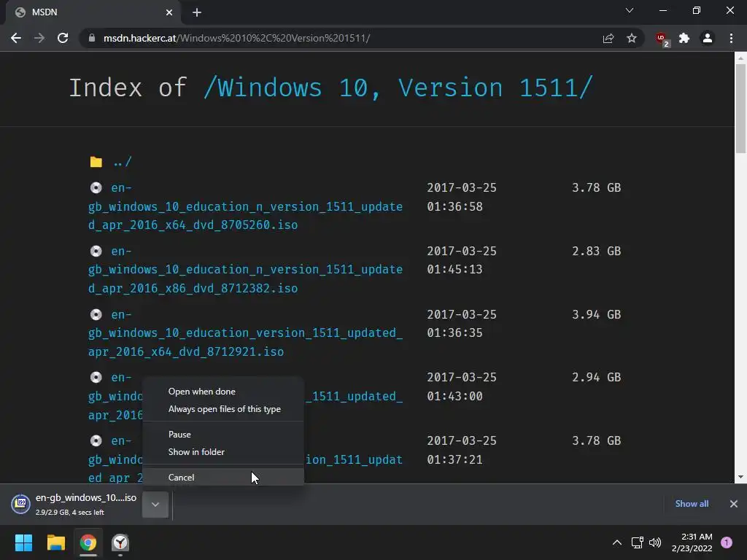Click the disc icon beside the 3.94 GB file
This screenshot has height=560, width=747.
pos(96,314)
